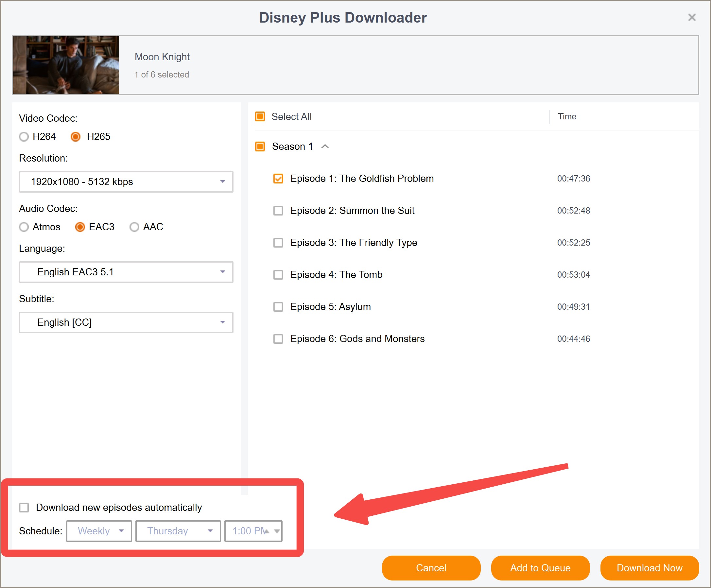Click the Episode 4: The Tomb title

337,274
